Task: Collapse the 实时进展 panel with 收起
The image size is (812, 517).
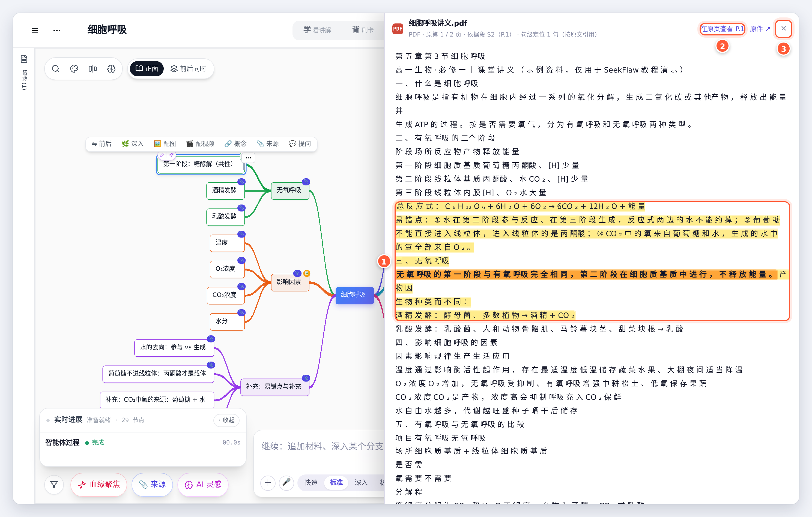Action: 227,420
